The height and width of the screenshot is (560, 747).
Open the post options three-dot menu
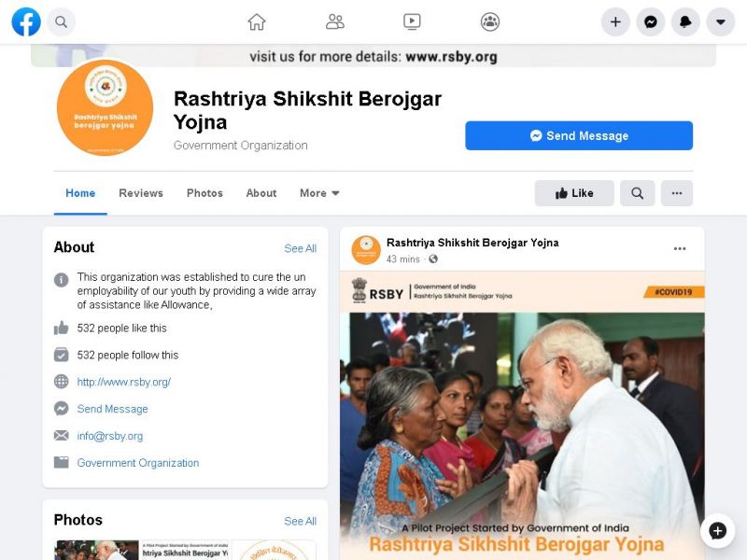click(680, 248)
